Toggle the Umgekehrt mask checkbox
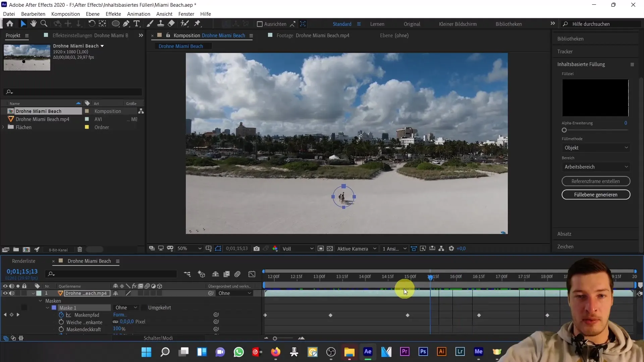This screenshot has height=362, width=644. click(x=144, y=308)
